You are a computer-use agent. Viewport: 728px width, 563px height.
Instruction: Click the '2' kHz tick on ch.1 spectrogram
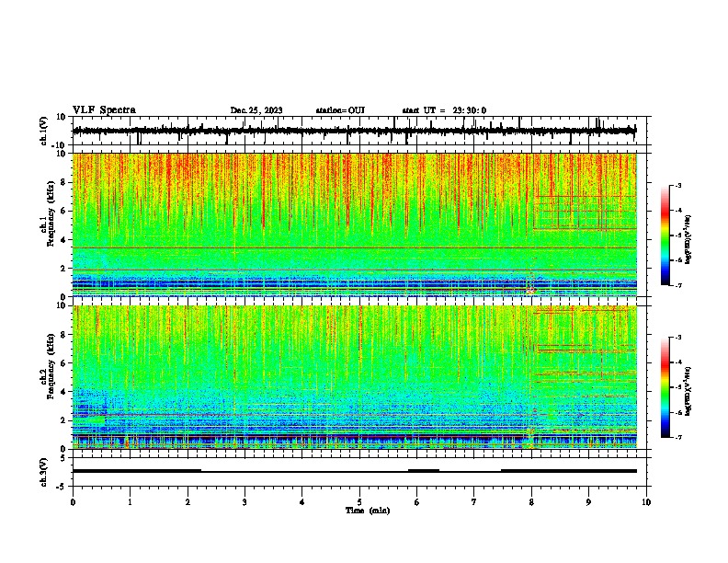tap(63, 269)
